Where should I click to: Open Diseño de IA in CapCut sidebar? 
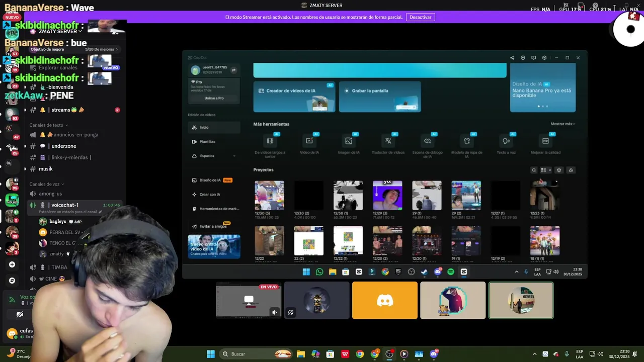pos(214,180)
